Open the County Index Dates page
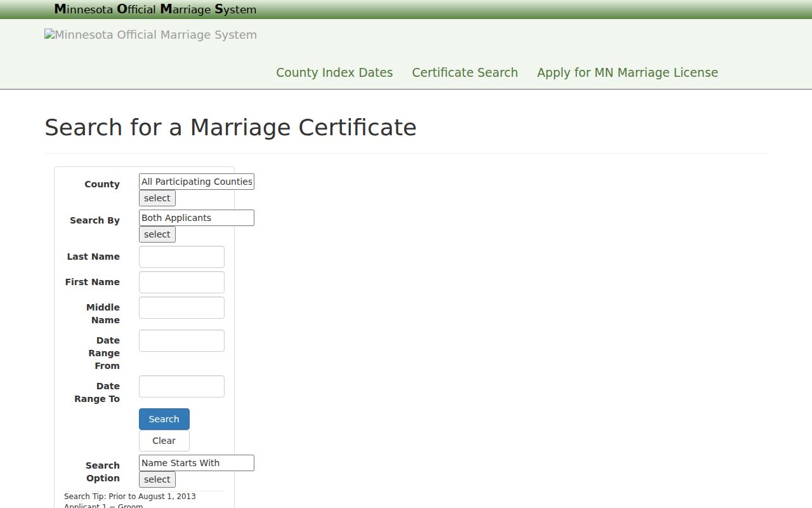 [334, 72]
